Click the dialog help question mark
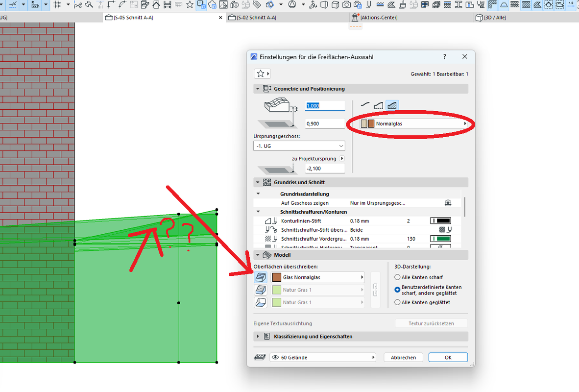 tap(445, 56)
